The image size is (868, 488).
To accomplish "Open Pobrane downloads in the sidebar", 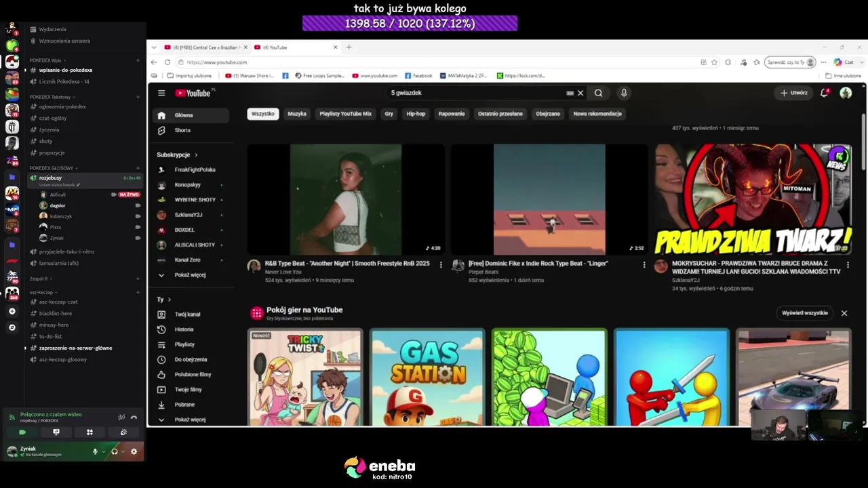I will click(x=190, y=405).
